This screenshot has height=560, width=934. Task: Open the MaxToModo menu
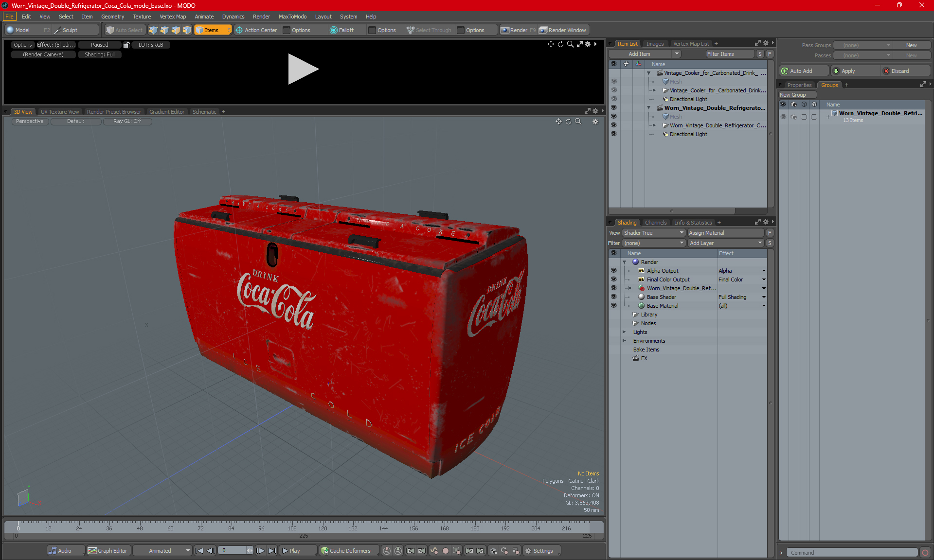click(292, 17)
